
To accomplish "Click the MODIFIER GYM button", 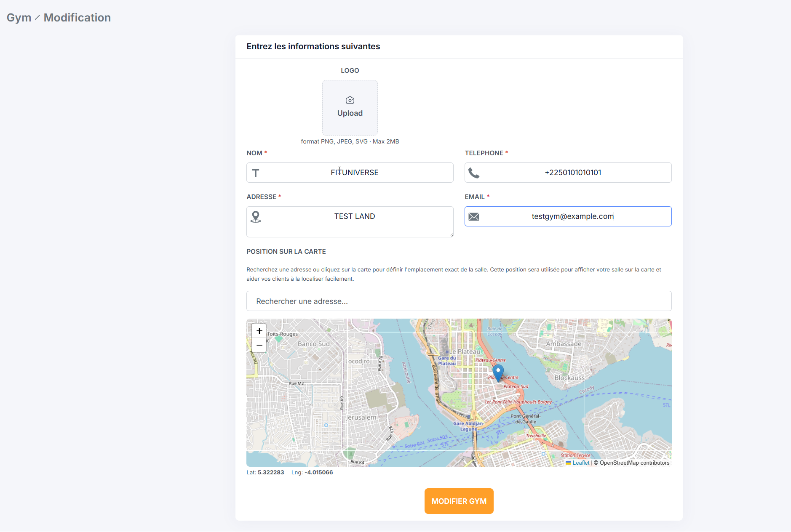I will coord(459,501).
